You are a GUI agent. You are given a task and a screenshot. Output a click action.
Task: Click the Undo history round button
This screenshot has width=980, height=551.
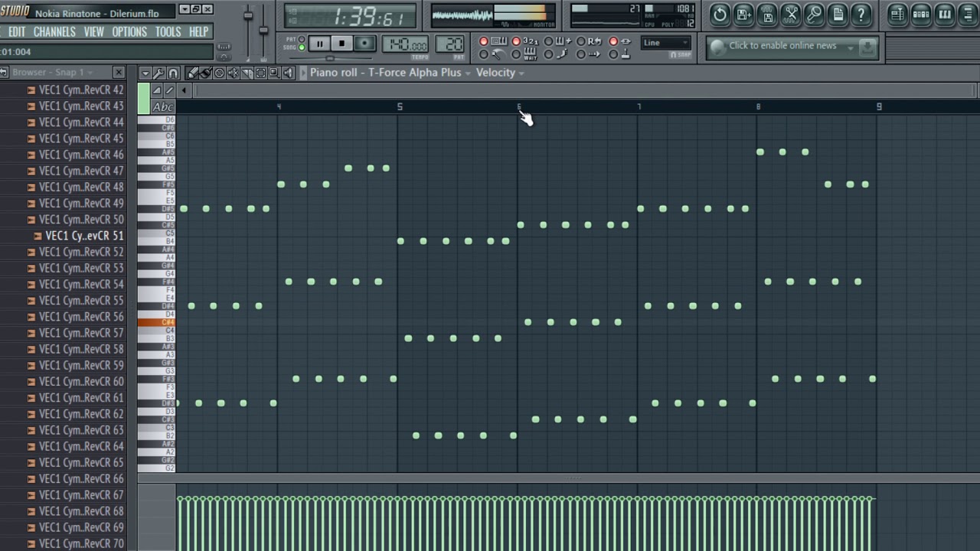[720, 14]
